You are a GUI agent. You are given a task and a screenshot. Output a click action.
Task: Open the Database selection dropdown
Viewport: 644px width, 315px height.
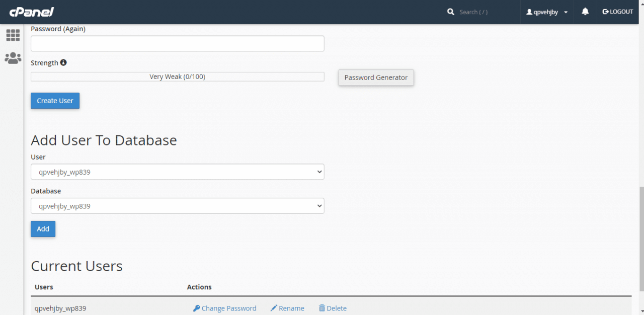(x=177, y=206)
